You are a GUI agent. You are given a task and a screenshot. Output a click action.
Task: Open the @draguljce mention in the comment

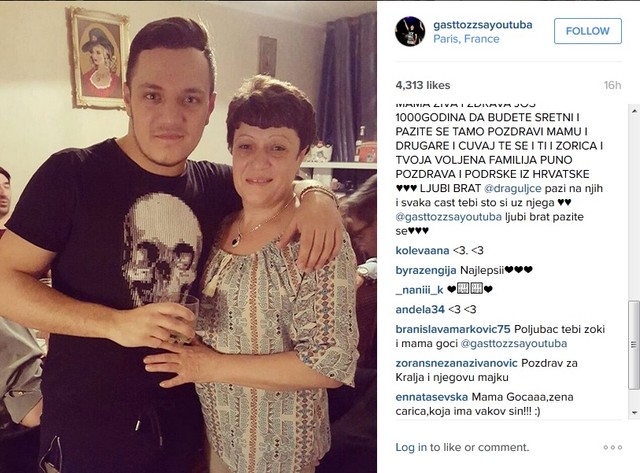click(513, 189)
